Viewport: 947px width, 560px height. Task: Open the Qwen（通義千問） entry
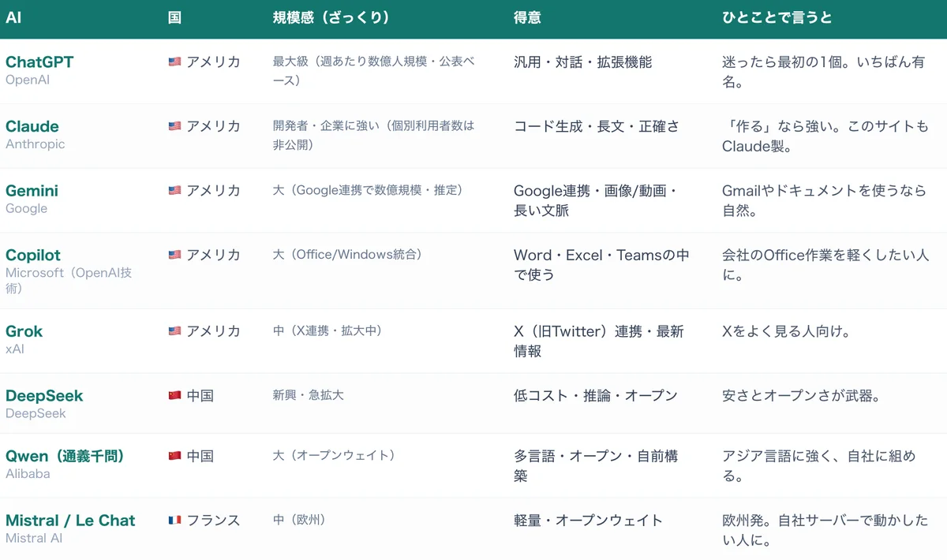[66, 456]
